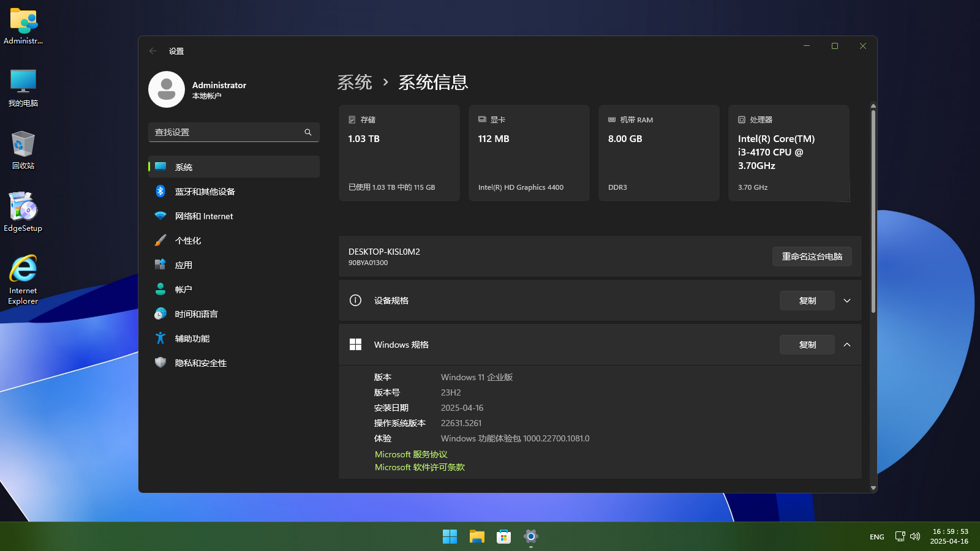Click the scrollbar up arrow

[x=873, y=106]
